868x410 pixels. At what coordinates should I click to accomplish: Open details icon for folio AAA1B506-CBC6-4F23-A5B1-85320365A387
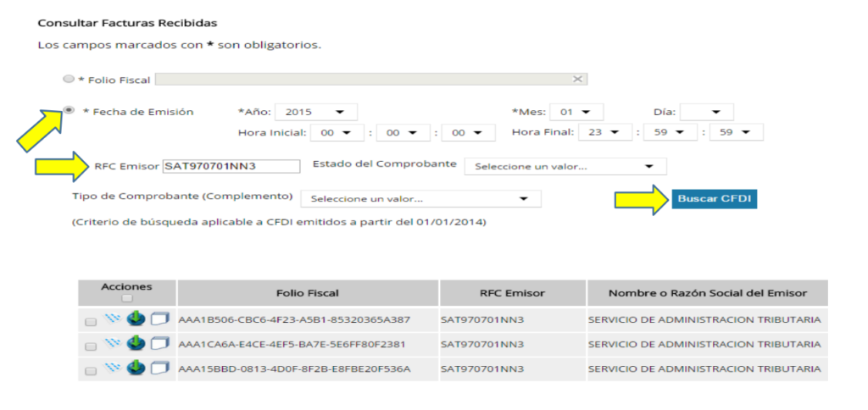pyautogui.click(x=113, y=319)
